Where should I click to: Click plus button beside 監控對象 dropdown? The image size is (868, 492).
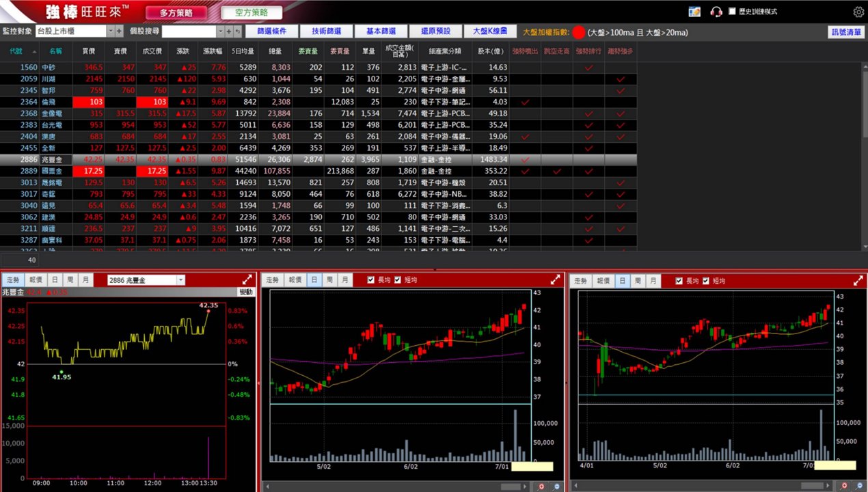click(x=120, y=31)
